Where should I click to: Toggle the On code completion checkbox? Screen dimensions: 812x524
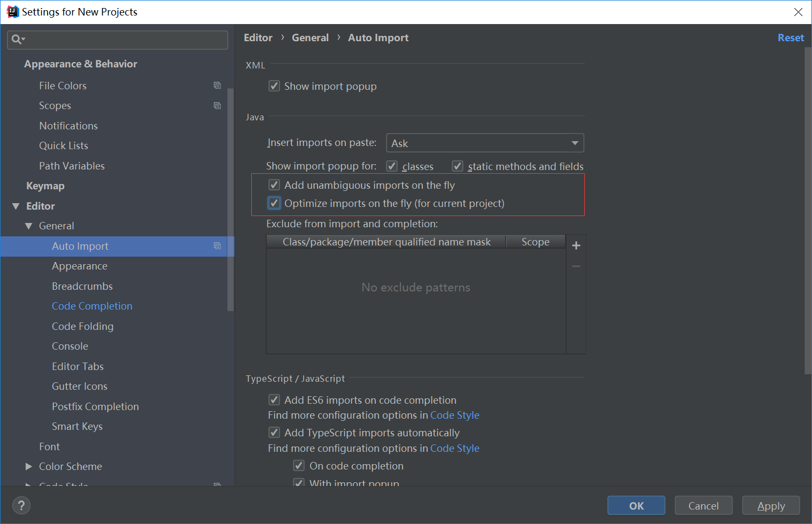click(299, 466)
